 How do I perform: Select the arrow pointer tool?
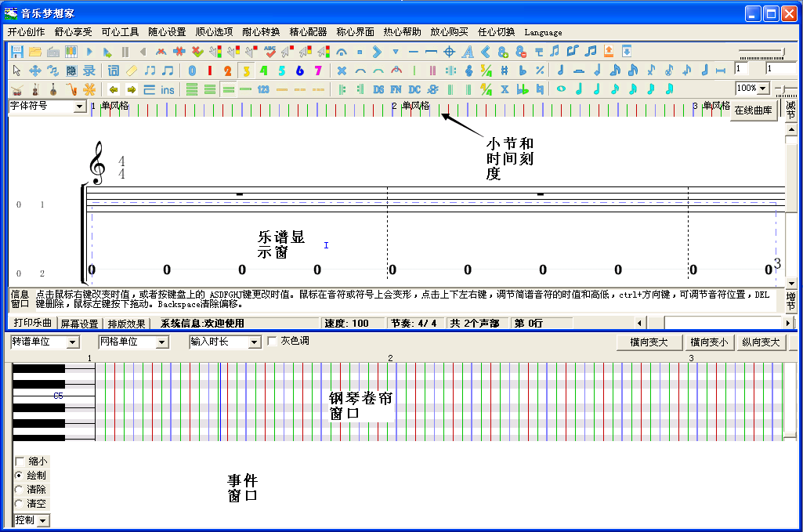pyautogui.click(x=17, y=71)
